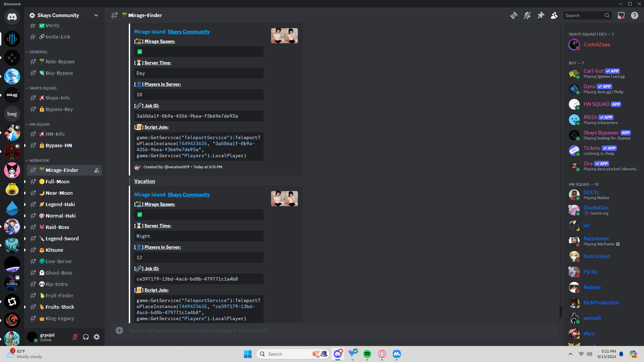644x362 pixels.
Task: Open the weather widget on taskbar
Action: [x=24, y=354]
